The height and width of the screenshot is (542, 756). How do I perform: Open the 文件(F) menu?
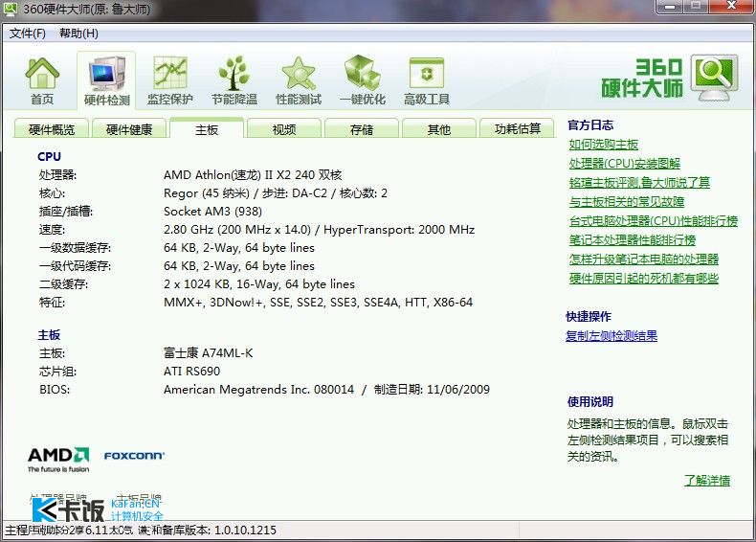pos(28,34)
